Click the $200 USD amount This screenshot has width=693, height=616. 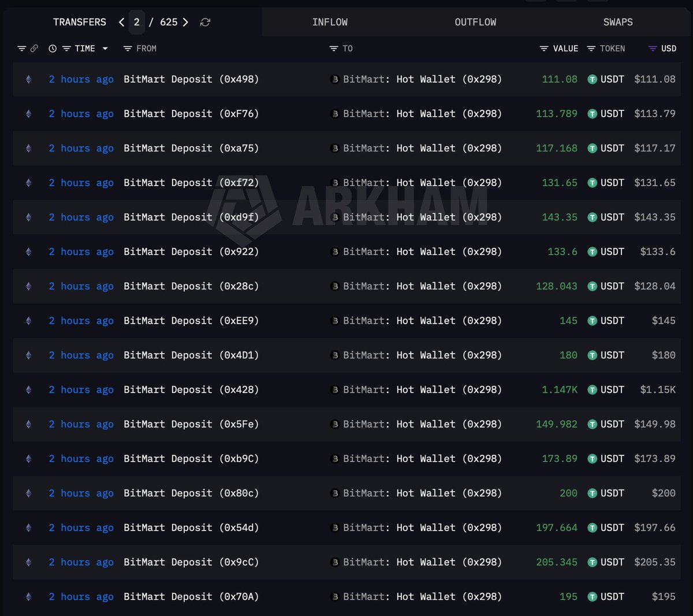coord(664,493)
